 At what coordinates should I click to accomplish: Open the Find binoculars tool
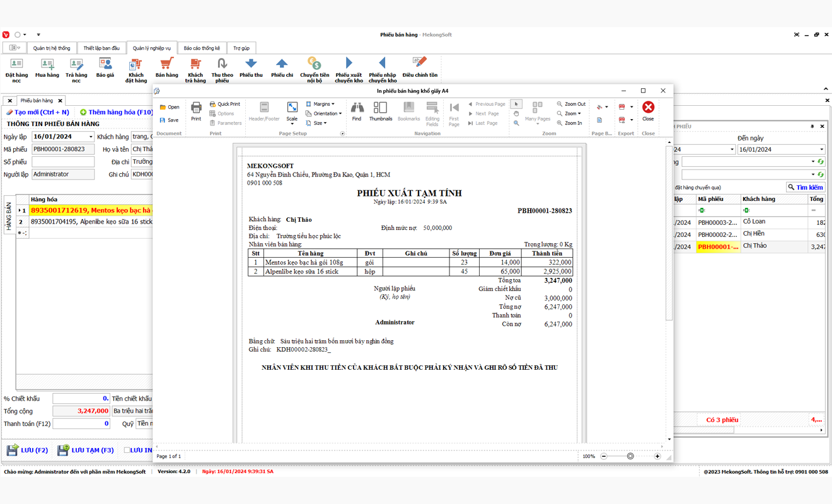[x=357, y=111]
